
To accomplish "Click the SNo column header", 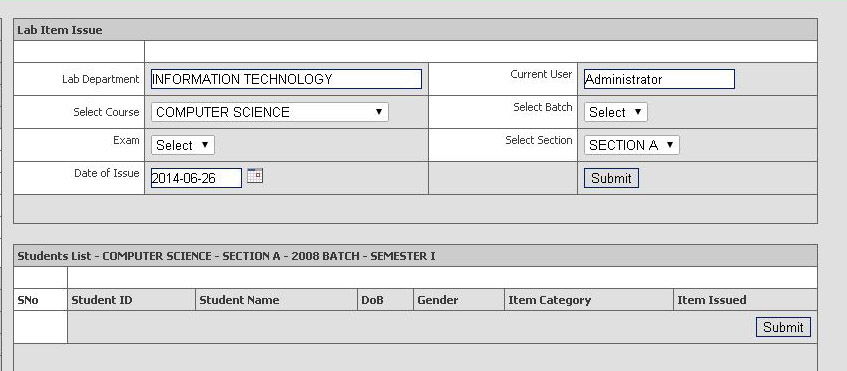I will (28, 300).
